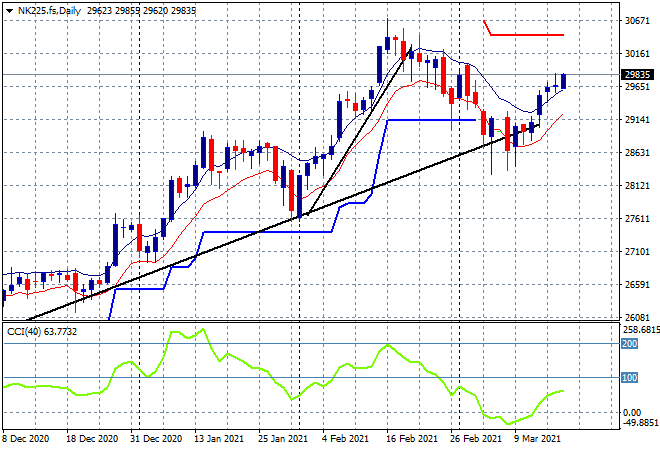Click the 26 Feb 2021 date label
660x450 pixels.
point(476,439)
